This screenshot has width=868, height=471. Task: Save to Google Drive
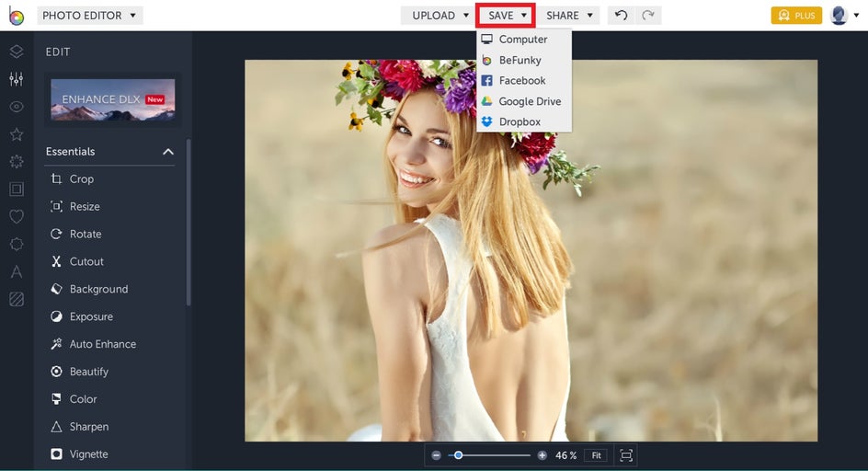coord(524,101)
